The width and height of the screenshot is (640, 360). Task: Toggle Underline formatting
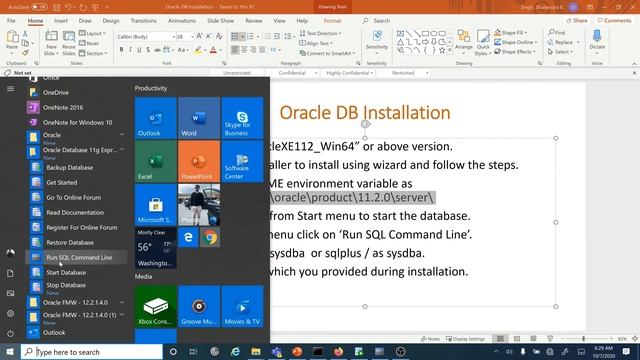(x=139, y=50)
